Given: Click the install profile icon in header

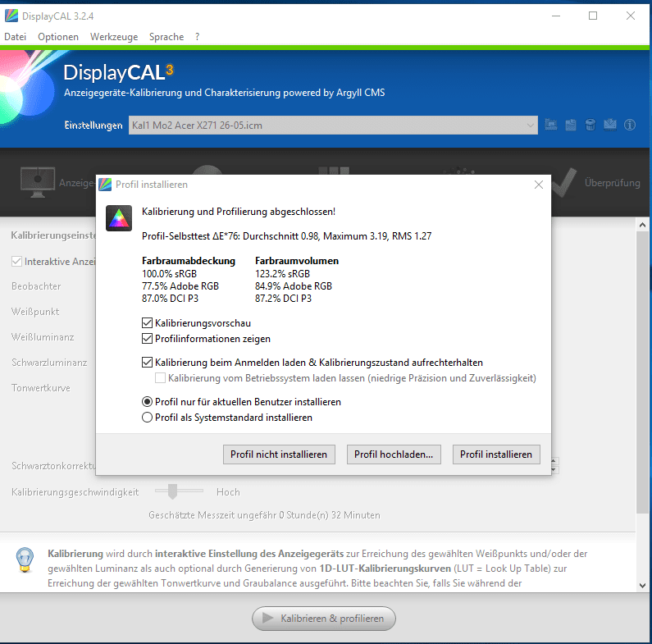Looking at the screenshot, I should point(610,125).
